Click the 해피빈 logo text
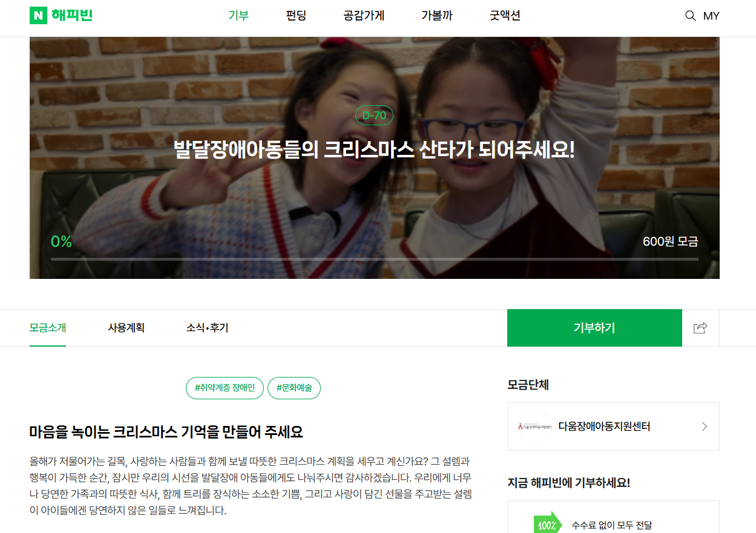 (x=72, y=16)
